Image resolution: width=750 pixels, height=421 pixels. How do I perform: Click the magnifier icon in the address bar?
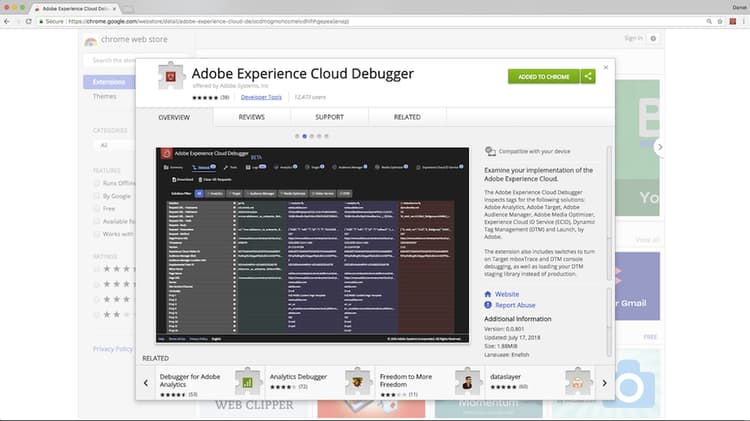pyautogui.click(x=709, y=21)
